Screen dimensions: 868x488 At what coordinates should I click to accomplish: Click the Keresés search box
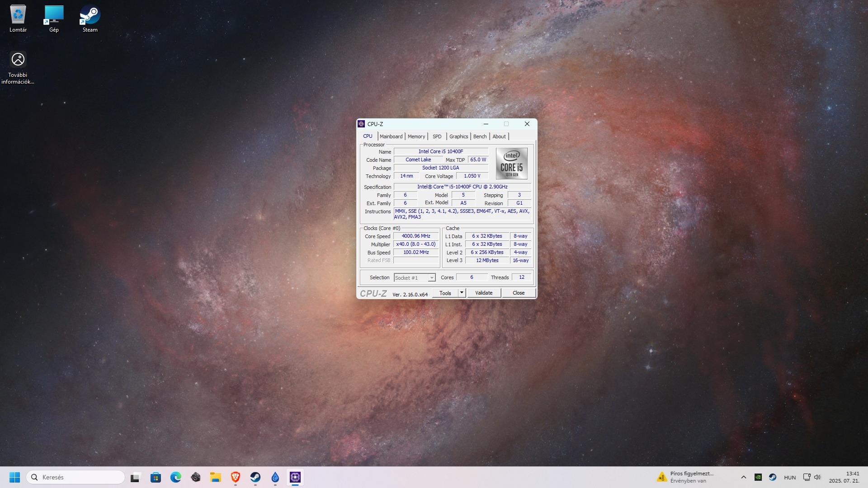76,477
